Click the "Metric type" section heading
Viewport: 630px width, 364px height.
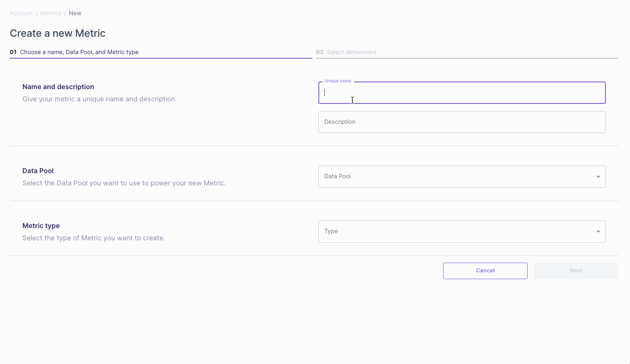[x=41, y=225]
